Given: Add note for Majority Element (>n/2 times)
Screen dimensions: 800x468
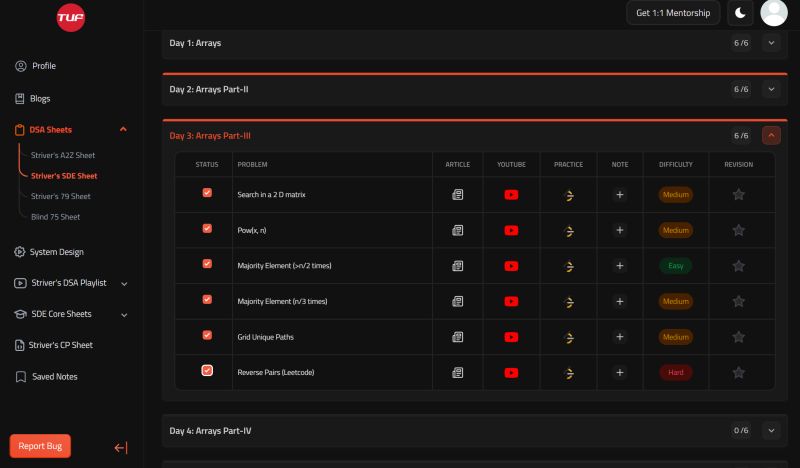Looking at the screenshot, I should [x=619, y=266].
